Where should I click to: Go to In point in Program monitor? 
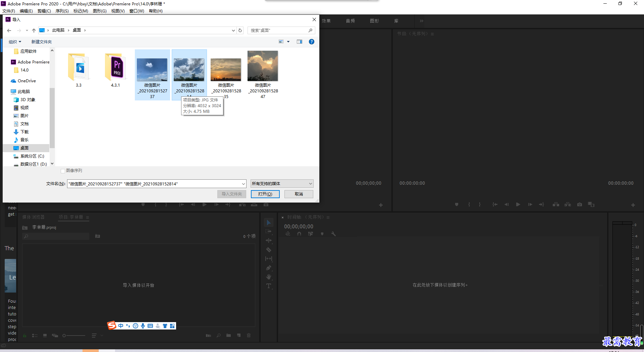(x=495, y=205)
